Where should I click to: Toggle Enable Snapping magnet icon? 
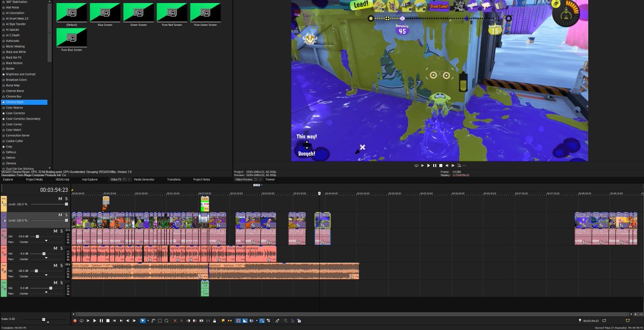[238, 321]
